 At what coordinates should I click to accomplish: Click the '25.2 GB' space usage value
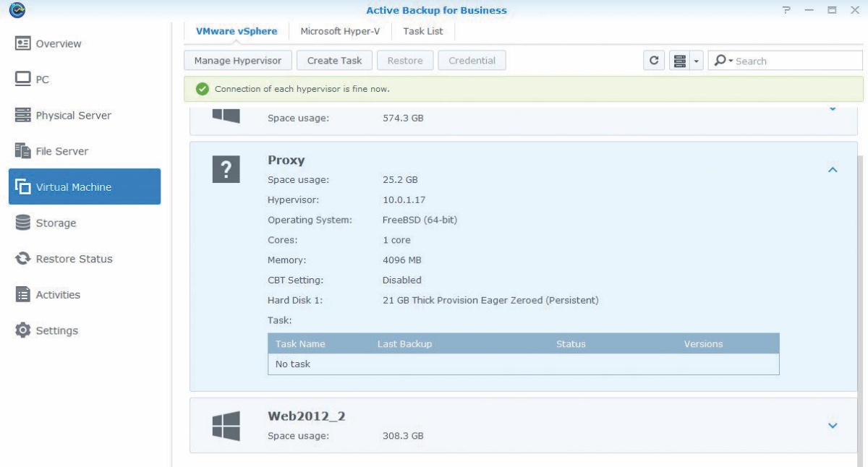(x=400, y=179)
